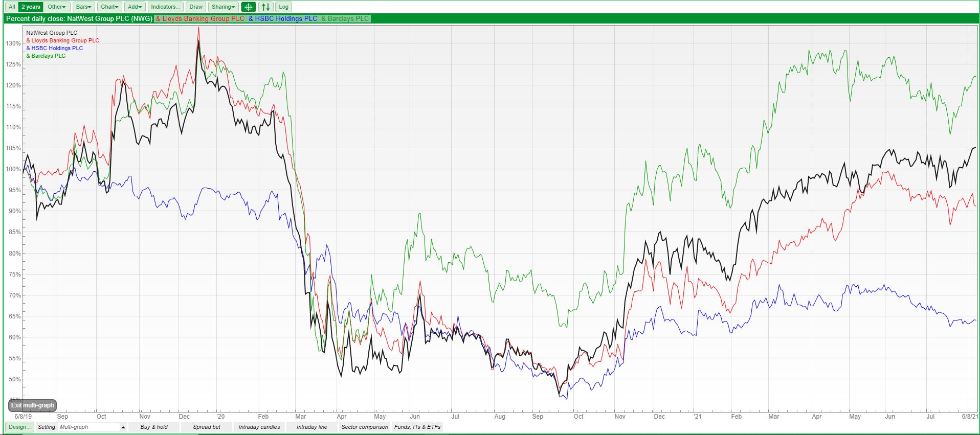Click NatWest Group PLC (NWG) in title bar
The height and width of the screenshot is (435, 980).
(x=109, y=19)
